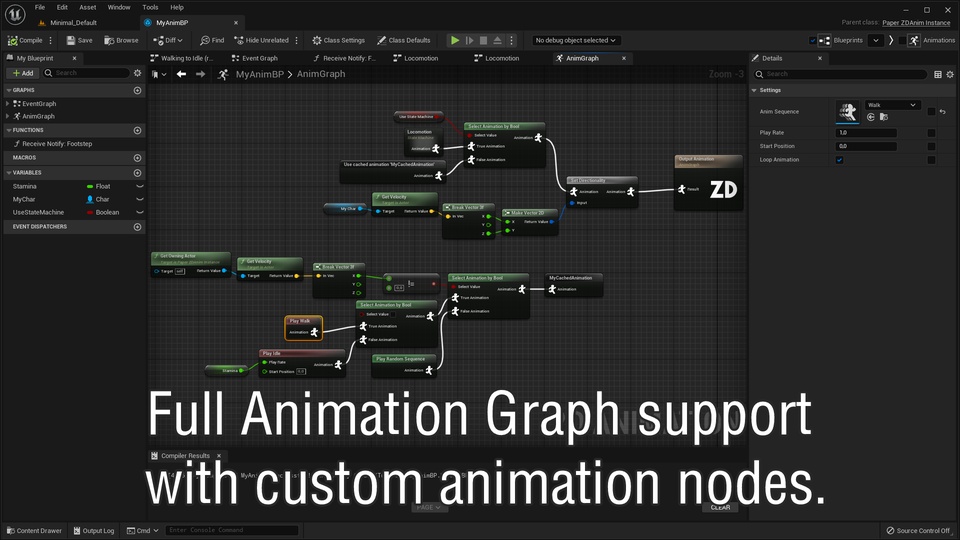This screenshot has width=960, height=540.
Task: Close the AnimGraph tab
Action: (x=624, y=58)
